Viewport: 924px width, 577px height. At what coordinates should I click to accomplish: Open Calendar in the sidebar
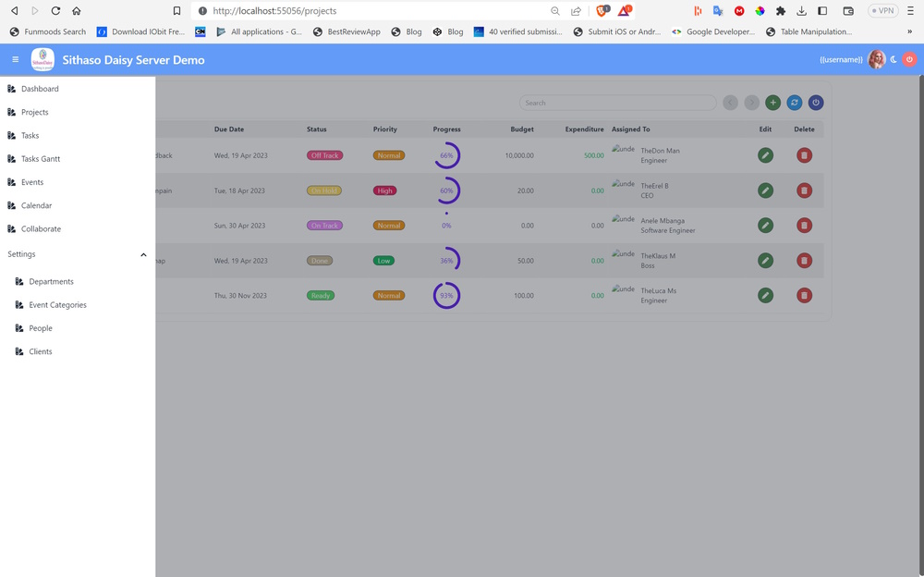(x=37, y=205)
